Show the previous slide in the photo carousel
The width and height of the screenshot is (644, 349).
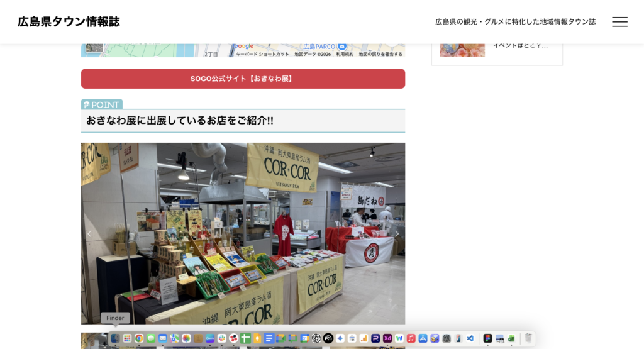89,234
